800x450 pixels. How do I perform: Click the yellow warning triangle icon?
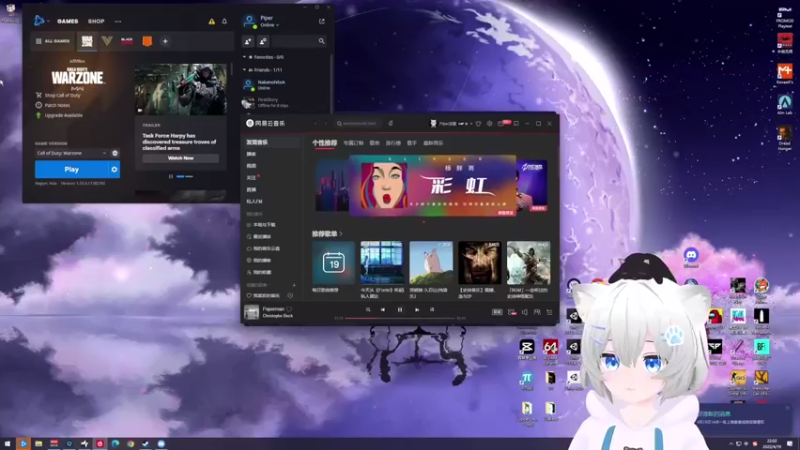(211, 21)
